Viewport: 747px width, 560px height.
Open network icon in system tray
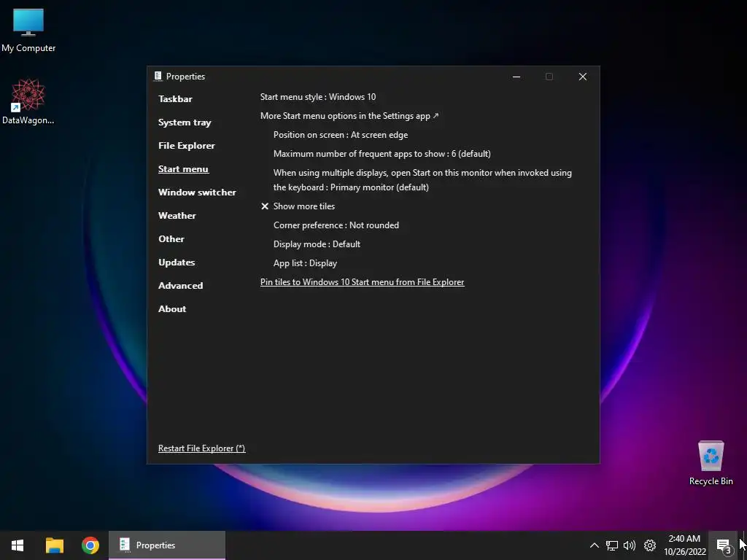612,545
